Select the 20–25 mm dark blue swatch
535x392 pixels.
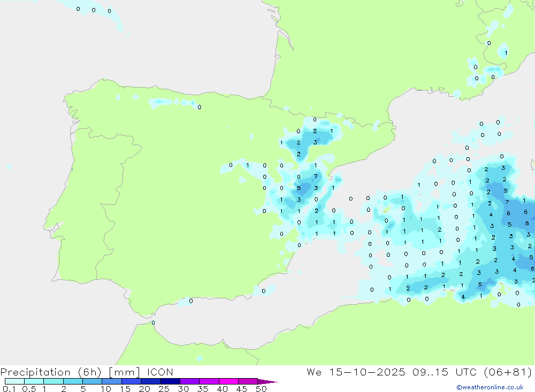pos(150,381)
